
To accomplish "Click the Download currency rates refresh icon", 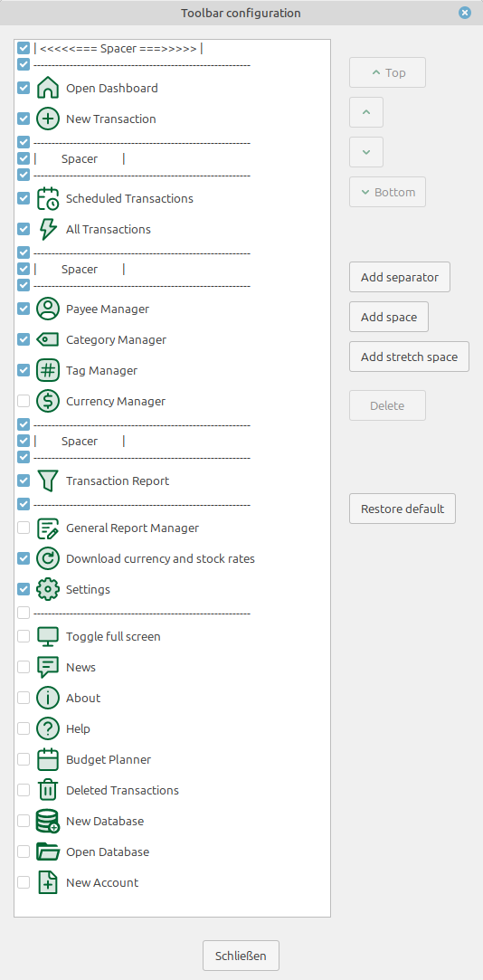I will pos(48,558).
